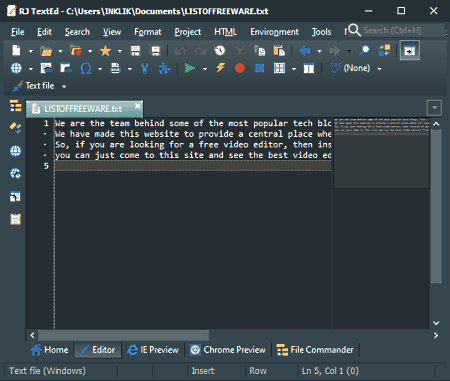Click the save all double-disk icon
450x381 pixels.
[x=155, y=51]
